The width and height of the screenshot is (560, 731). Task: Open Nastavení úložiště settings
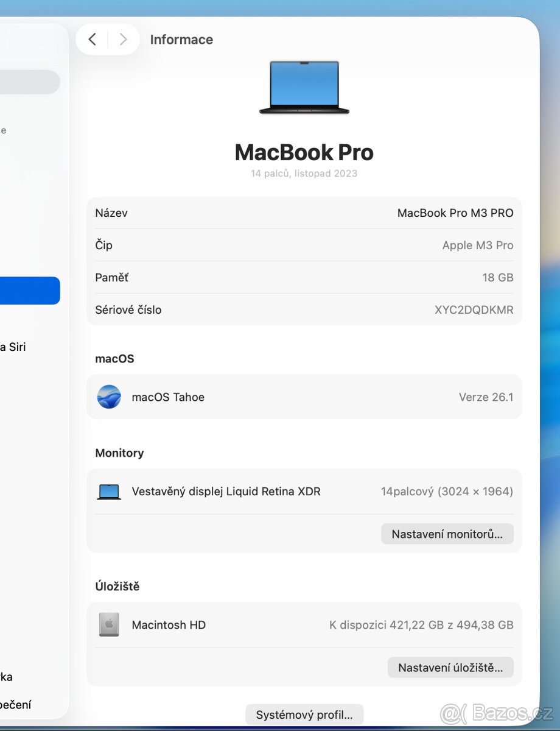coord(450,667)
